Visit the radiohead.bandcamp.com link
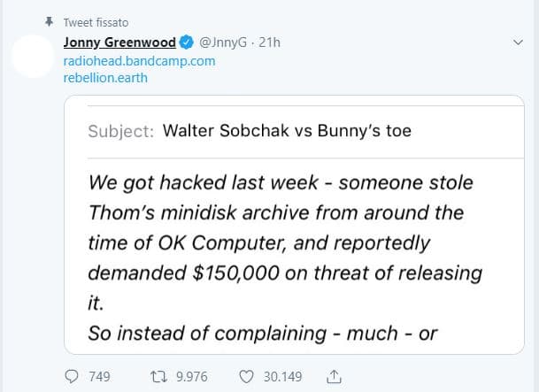 (139, 61)
